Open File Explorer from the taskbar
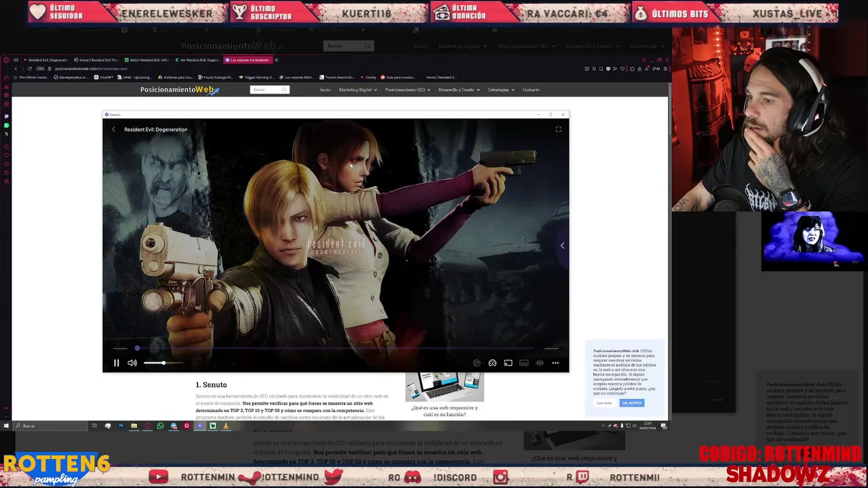Screen dimensions: 868x488 [x=134, y=426]
